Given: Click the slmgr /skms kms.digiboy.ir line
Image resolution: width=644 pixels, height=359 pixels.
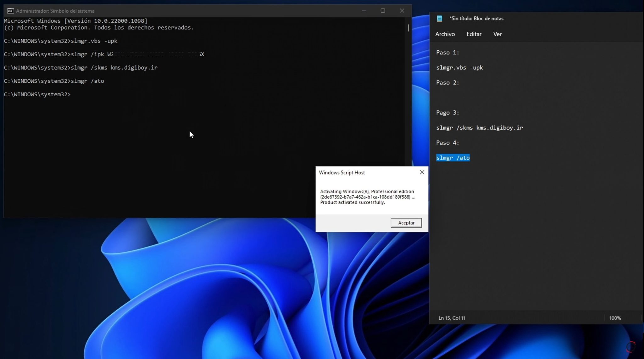Looking at the screenshot, I should point(479,127).
